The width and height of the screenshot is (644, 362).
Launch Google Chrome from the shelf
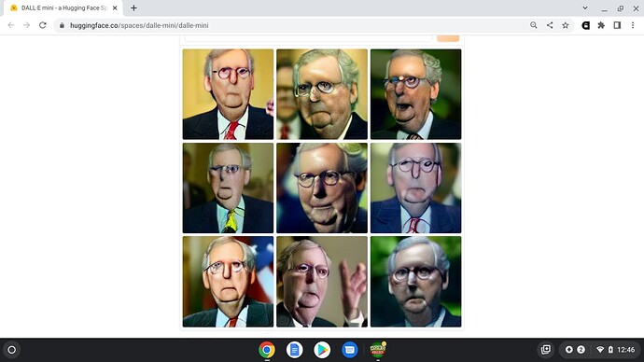pyautogui.click(x=267, y=350)
